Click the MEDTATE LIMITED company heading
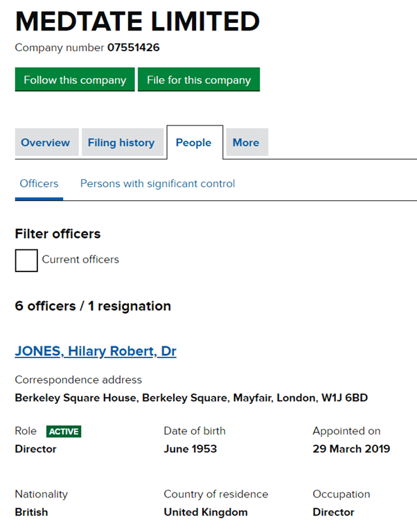 pos(137,22)
